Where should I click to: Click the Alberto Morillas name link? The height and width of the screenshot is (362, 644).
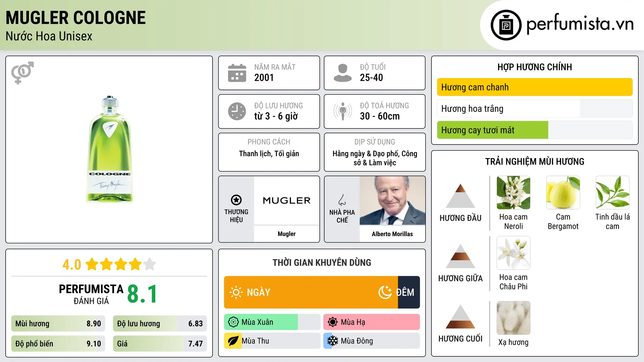click(x=392, y=234)
